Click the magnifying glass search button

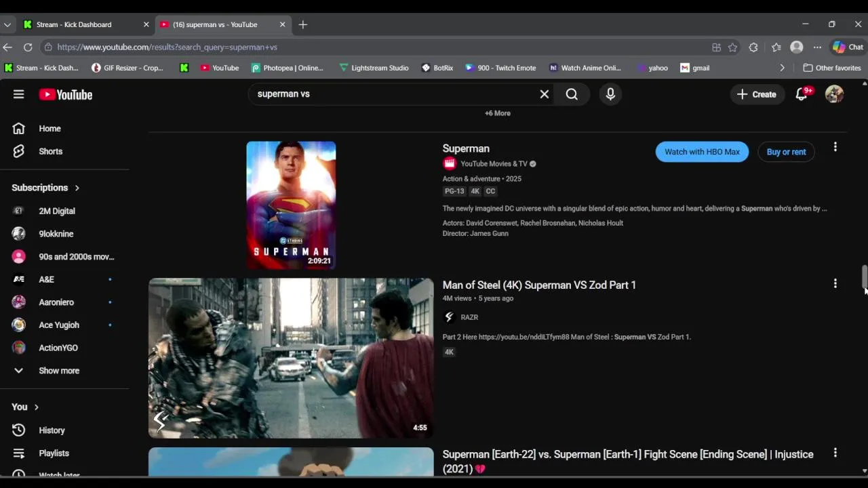click(572, 94)
